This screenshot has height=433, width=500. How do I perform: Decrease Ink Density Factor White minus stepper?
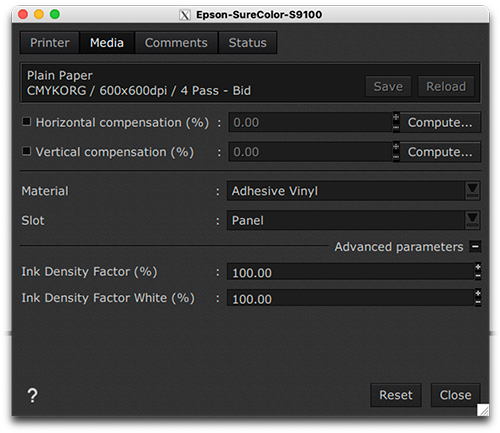[x=478, y=302]
